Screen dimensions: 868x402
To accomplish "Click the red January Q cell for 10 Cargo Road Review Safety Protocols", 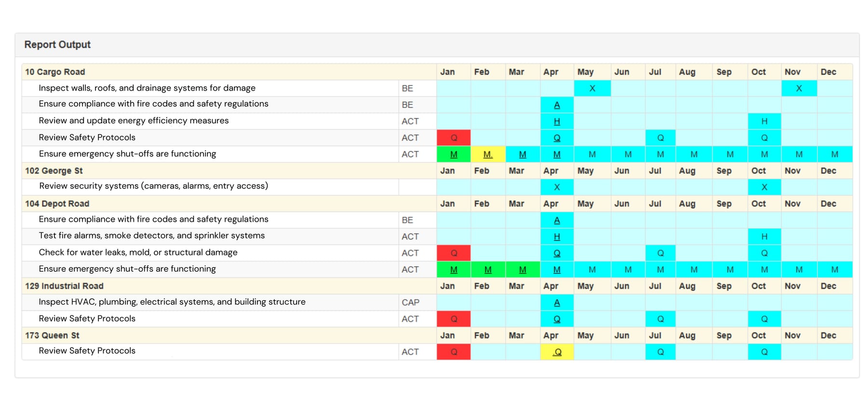I will pyautogui.click(x=454, y=138).
